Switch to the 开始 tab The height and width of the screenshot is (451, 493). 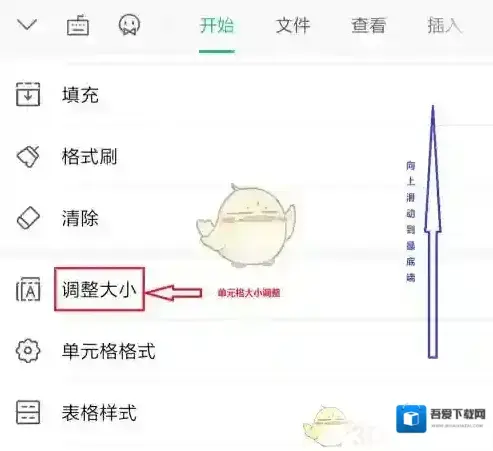pyautogui.click(x=217, y=25)
